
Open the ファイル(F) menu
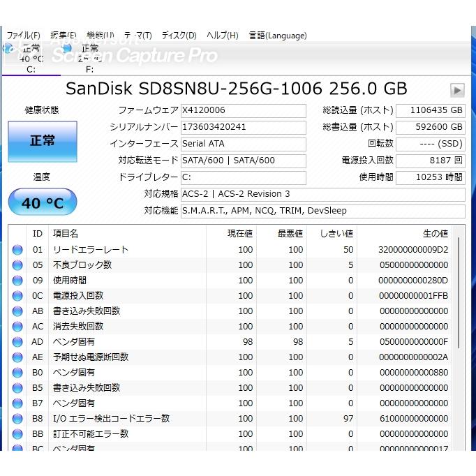(23, 36)
